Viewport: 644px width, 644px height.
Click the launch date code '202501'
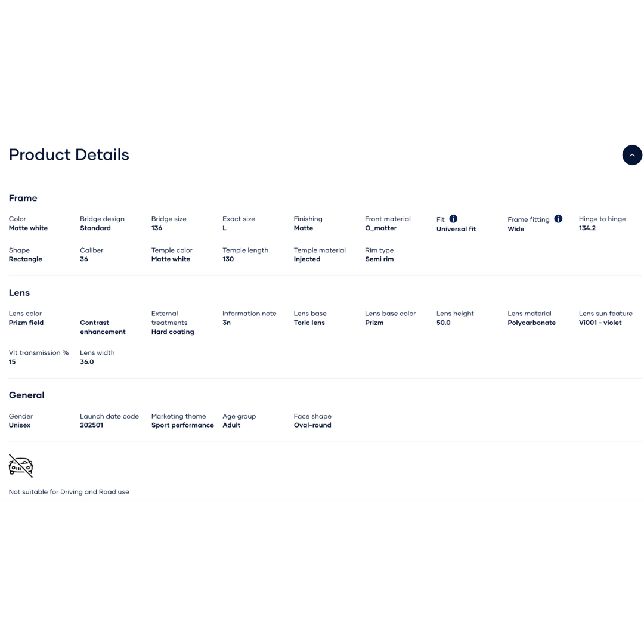pos(91,425)
